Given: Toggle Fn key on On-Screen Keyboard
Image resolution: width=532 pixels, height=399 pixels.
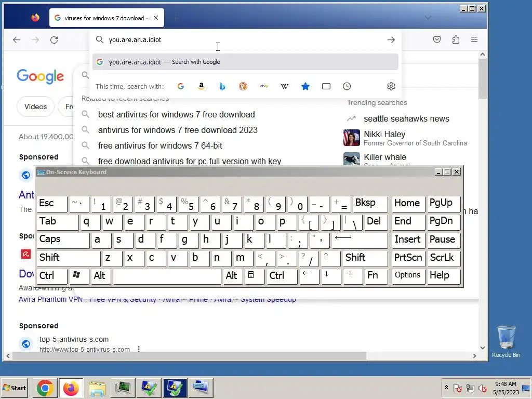Looking at the screenshot, I should pyautogui.click(x=376, y=276).
